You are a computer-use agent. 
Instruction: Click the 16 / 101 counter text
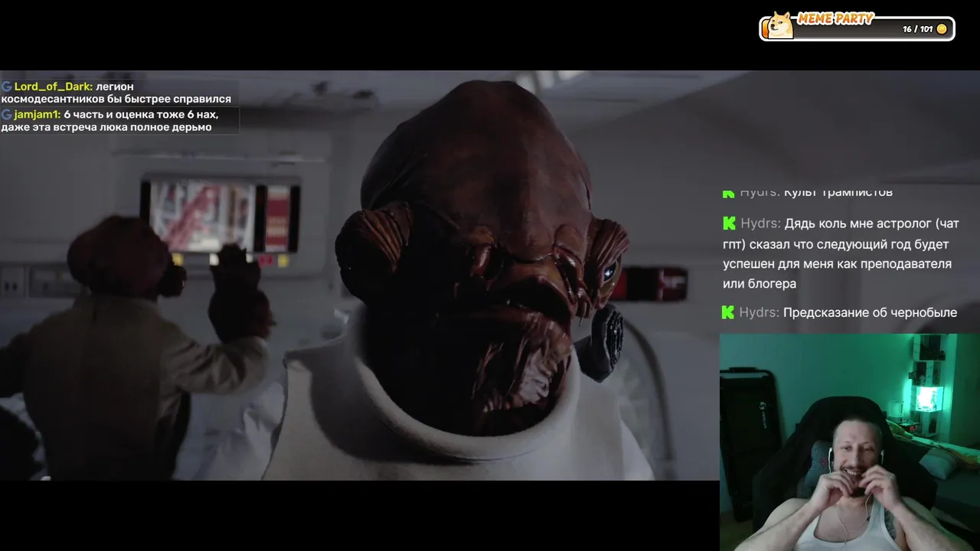point(917,29)
